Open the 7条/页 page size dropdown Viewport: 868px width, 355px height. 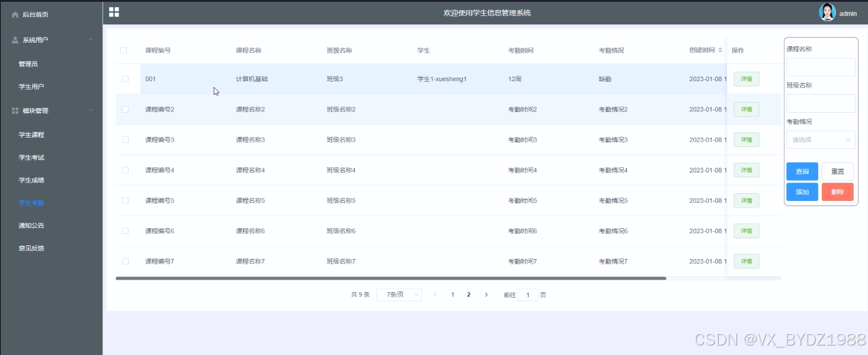[x=399, y=295]
